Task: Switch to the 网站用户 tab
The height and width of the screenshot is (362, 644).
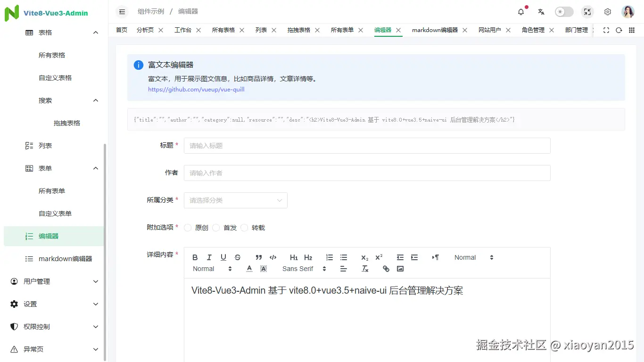Action: click(490, 30)
